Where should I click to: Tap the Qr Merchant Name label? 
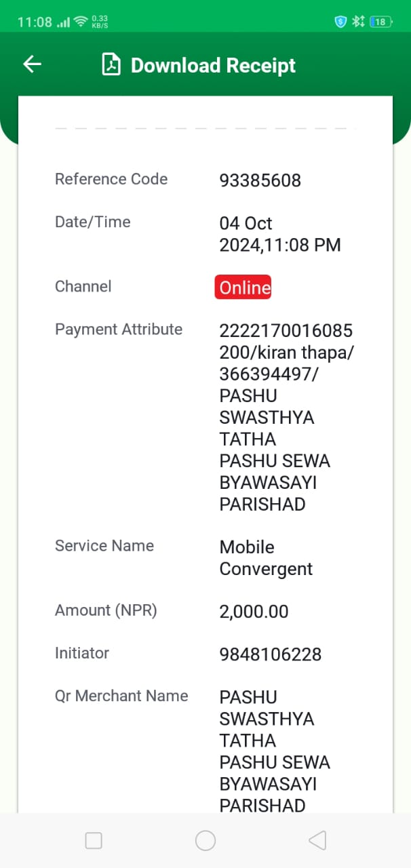(121, 696)
